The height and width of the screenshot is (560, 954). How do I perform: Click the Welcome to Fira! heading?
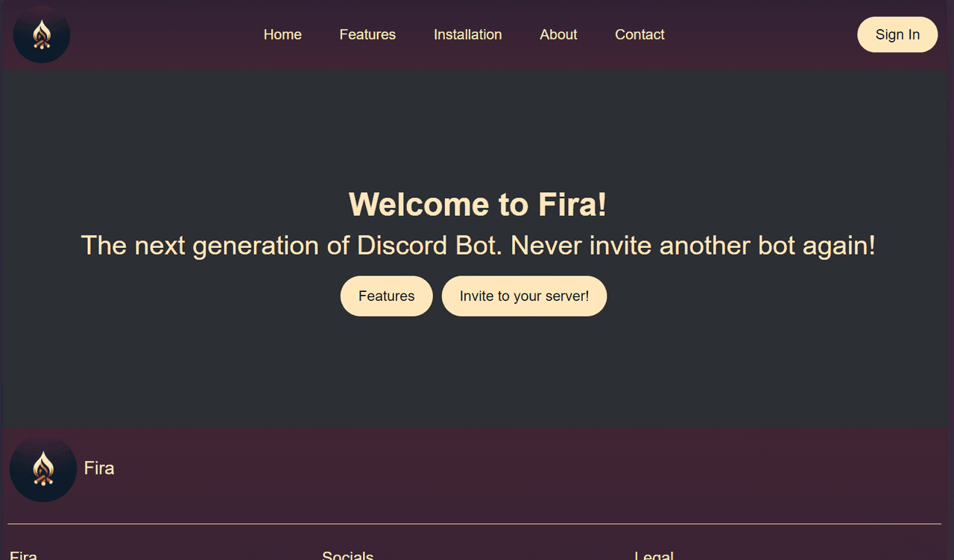(x=478, y=205)
